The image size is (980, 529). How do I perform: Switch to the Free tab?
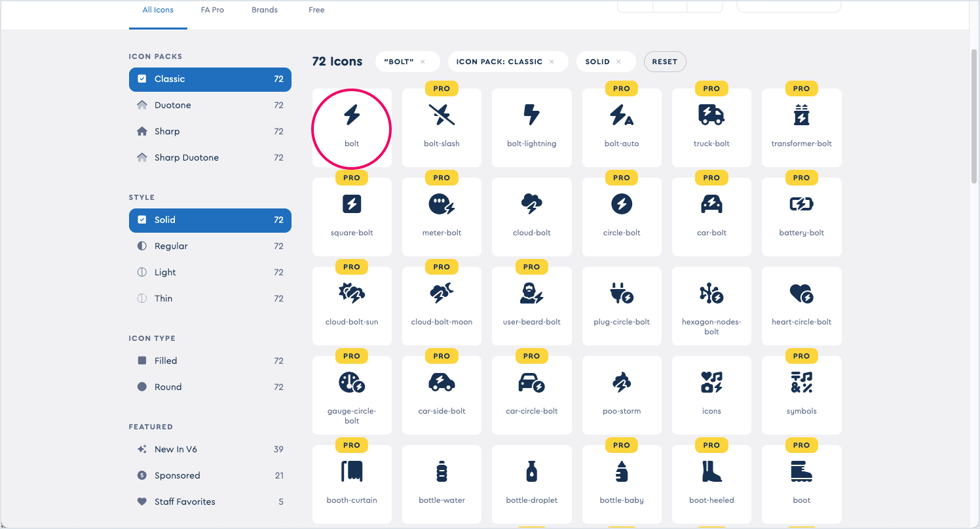click(316, 10)
